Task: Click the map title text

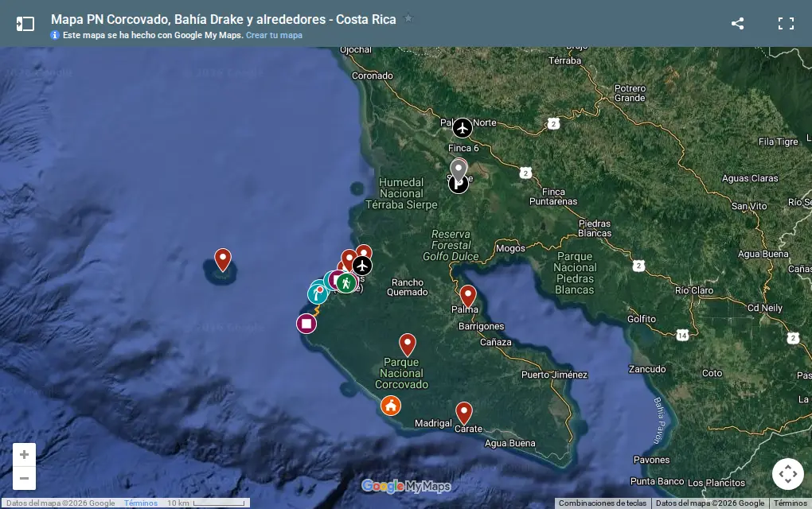Action: pos(223,19)
